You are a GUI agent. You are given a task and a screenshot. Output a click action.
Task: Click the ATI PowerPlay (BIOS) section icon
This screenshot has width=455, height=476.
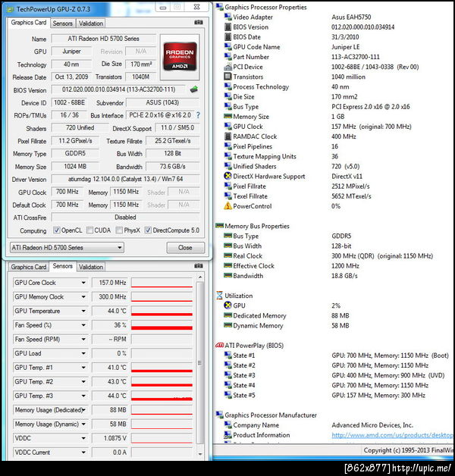point(219,345)
